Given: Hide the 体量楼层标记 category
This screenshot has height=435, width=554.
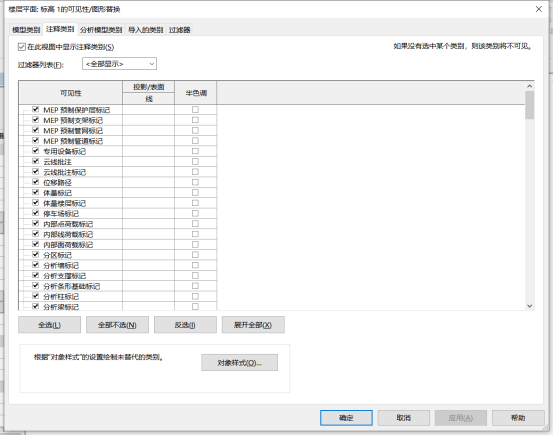Looking at the screenshot, I should [x=35, y=202].
